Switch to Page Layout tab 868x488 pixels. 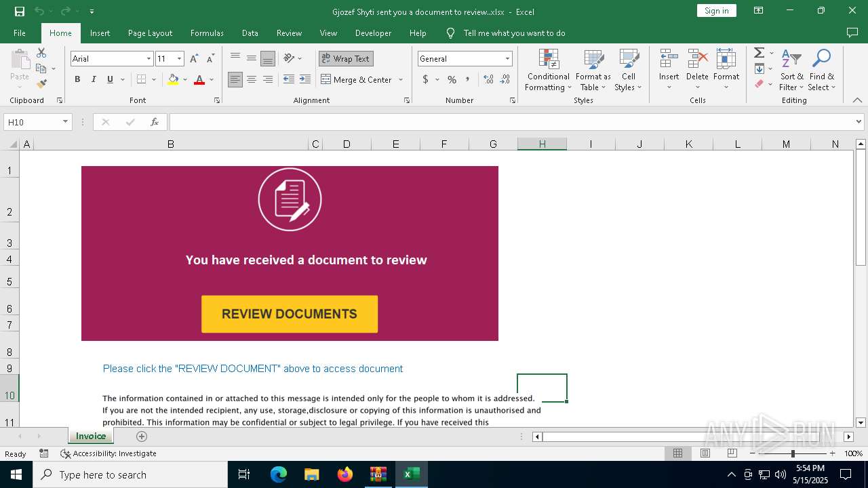[150, 33]
